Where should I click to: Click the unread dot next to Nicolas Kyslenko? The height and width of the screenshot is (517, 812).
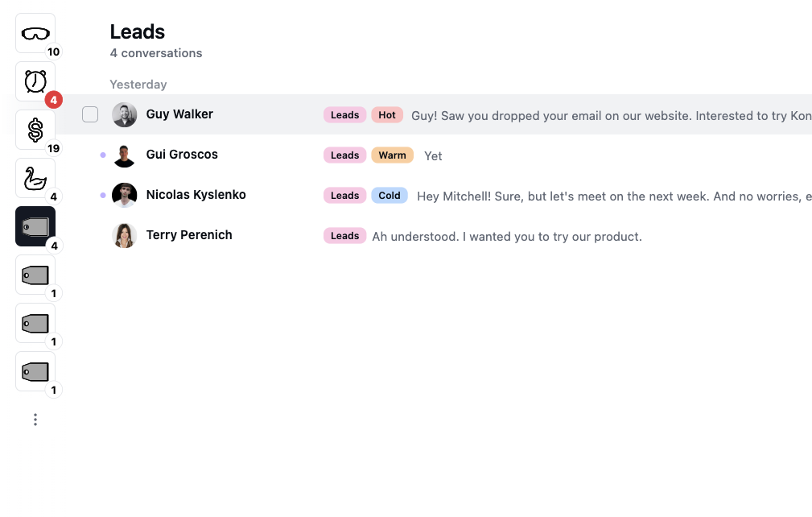click(103, 195)
